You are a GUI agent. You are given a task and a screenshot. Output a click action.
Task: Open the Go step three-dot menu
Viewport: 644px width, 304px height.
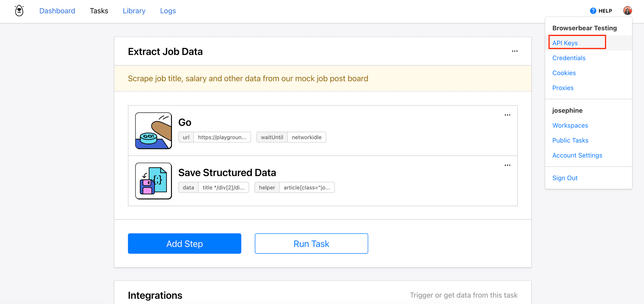tap(507, 115)
